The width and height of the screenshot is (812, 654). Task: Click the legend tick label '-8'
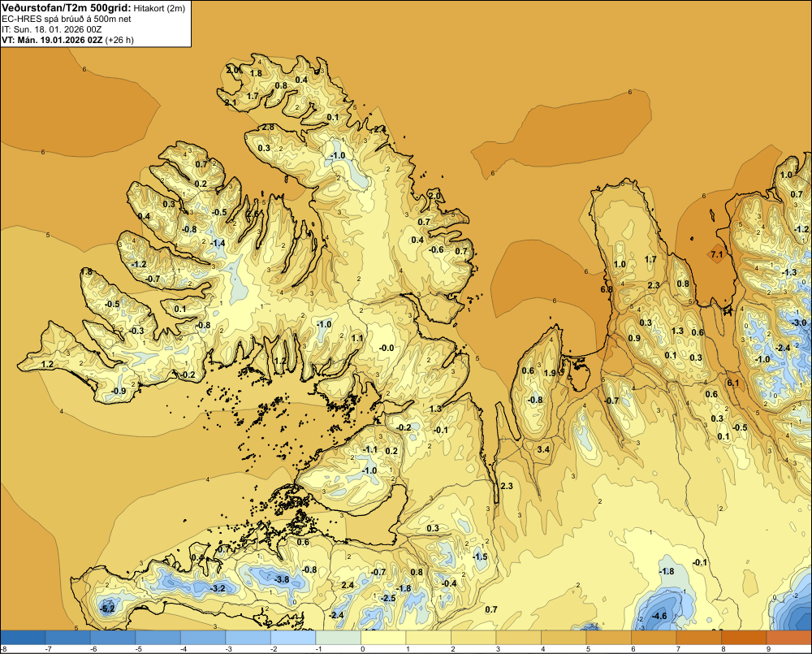tap(3, 649)
